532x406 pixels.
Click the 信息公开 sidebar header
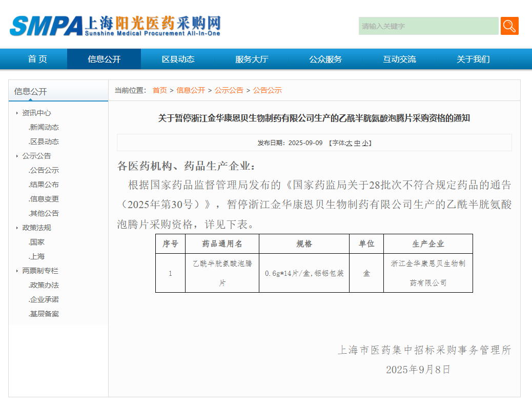click(31, 91)
